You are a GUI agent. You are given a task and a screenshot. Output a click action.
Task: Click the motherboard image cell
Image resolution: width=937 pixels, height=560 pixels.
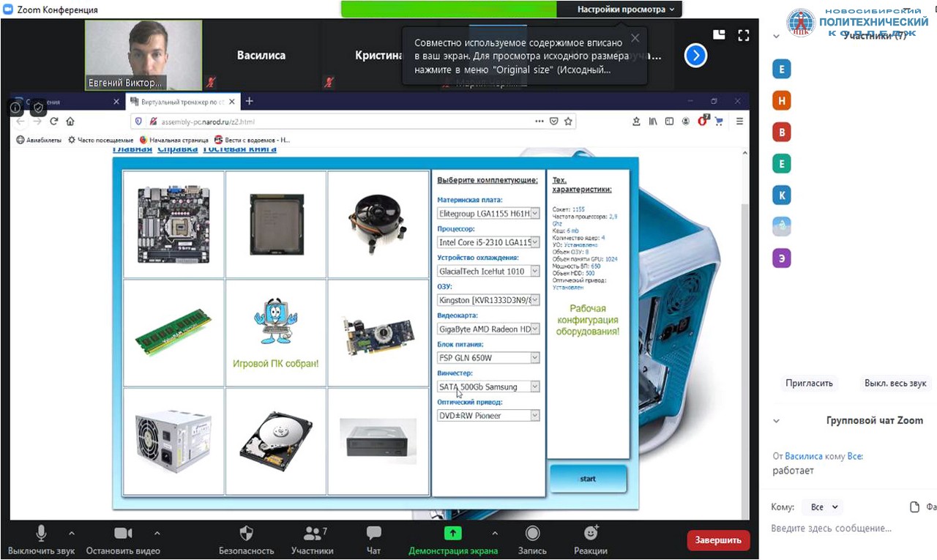[173, 224]
